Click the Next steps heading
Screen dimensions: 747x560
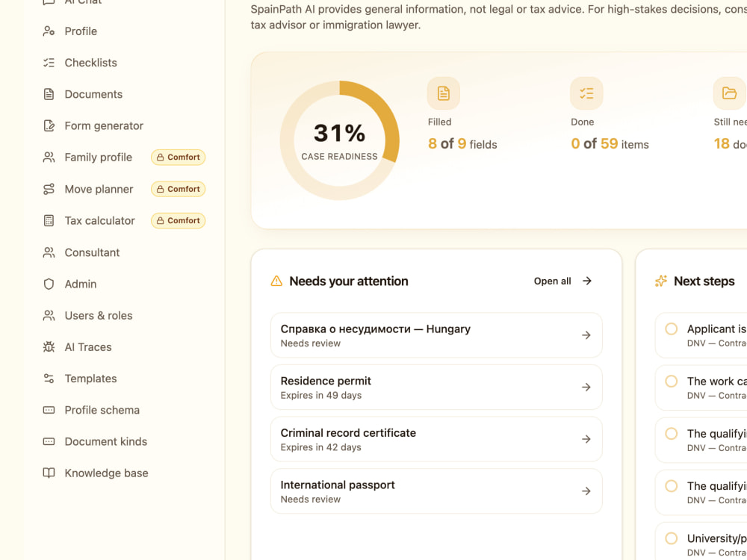coord(704,281)
